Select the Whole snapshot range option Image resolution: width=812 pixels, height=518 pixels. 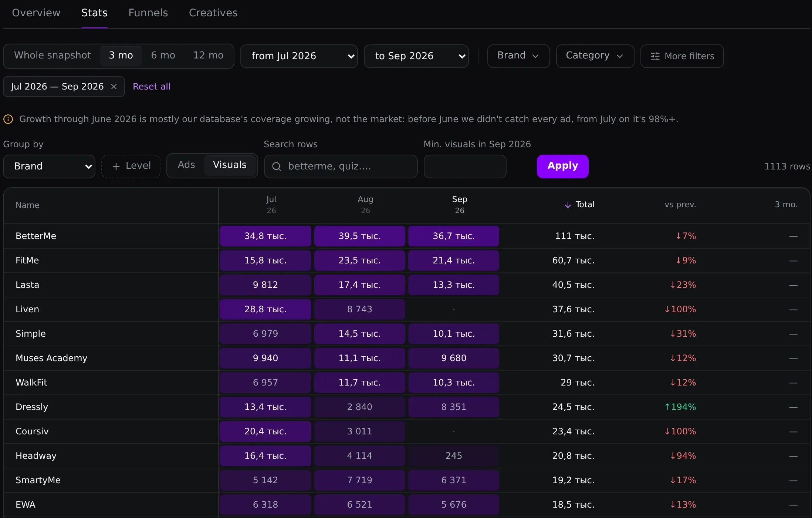53,55
